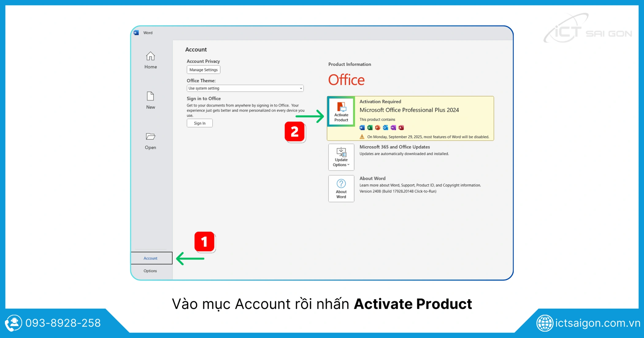Click the 'Product Information' label
The image size is (644, 338).
(x=350, y=64)
